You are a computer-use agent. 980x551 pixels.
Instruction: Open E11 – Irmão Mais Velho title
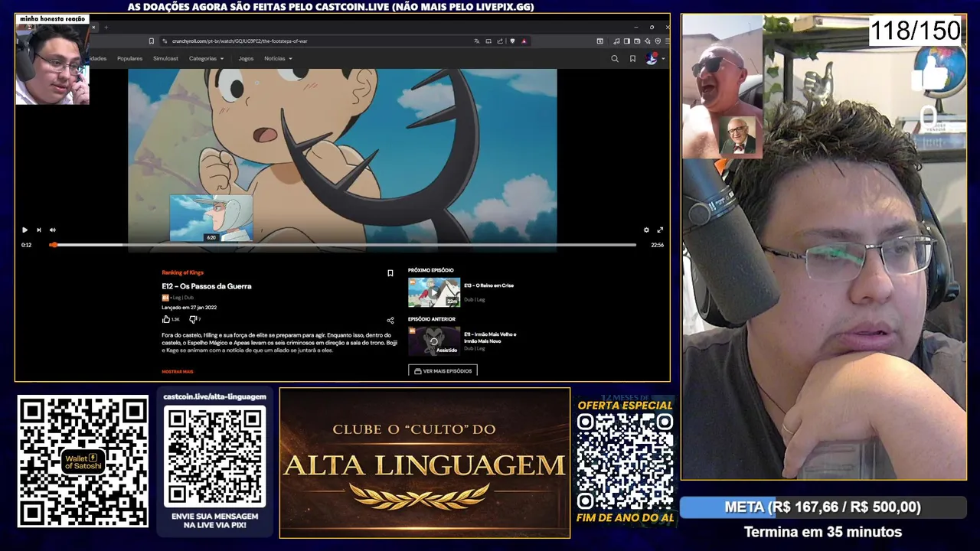pyautogui.click(x=490, y=337)
